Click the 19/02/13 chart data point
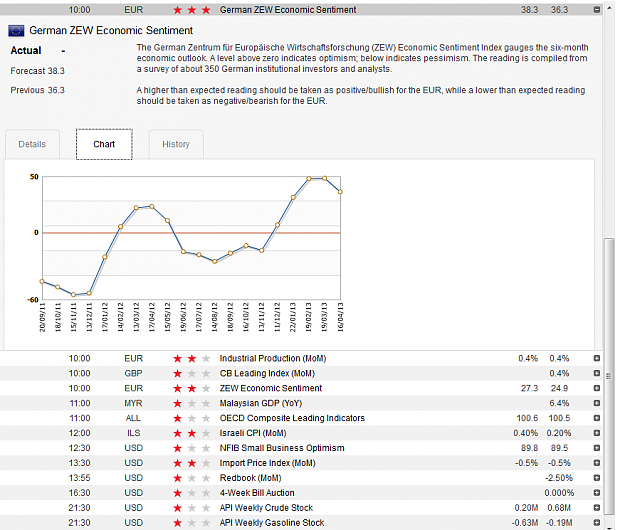 pyautogui.click(x=309, y=179)
